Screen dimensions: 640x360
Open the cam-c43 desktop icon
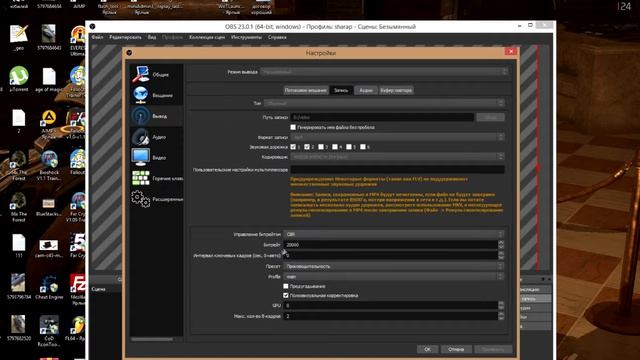[49, 248]
